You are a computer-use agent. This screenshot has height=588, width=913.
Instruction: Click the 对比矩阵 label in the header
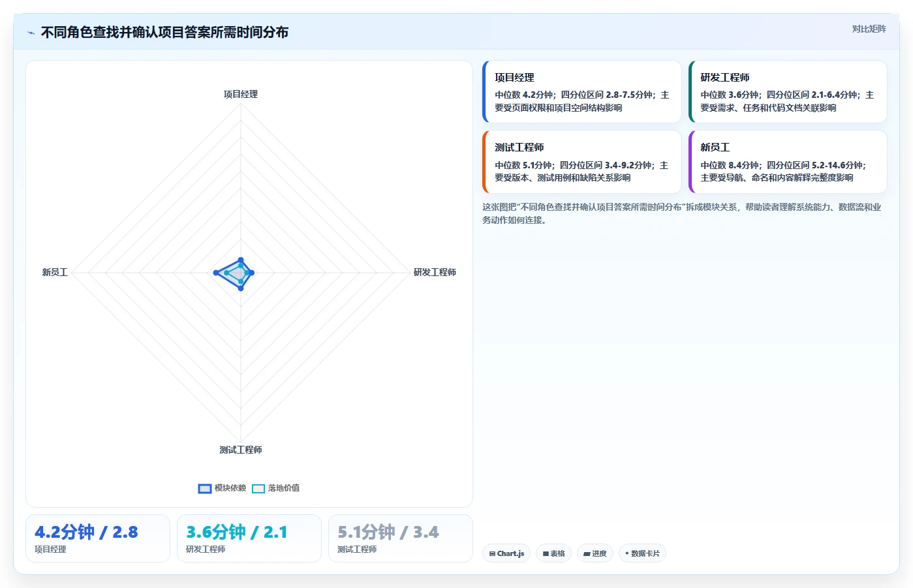tap(869, 29)
